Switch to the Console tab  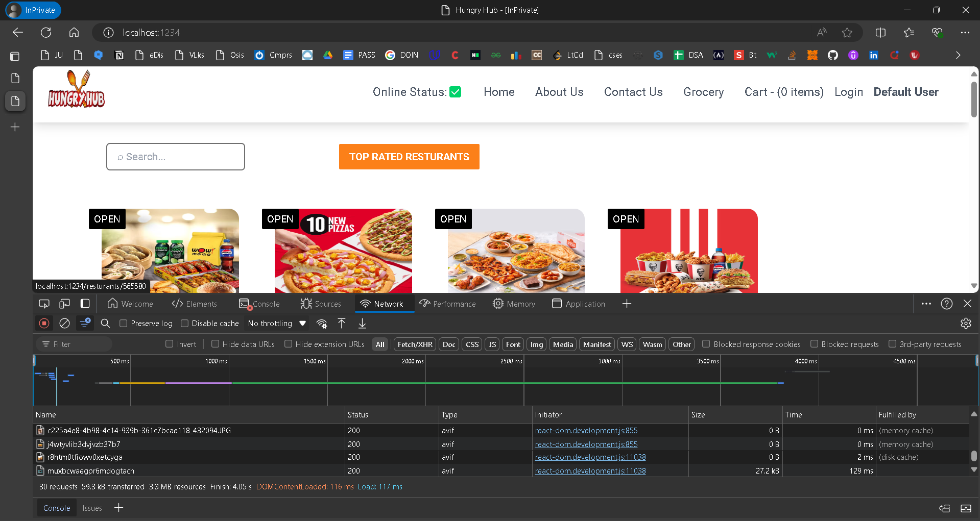click(259, 304)
